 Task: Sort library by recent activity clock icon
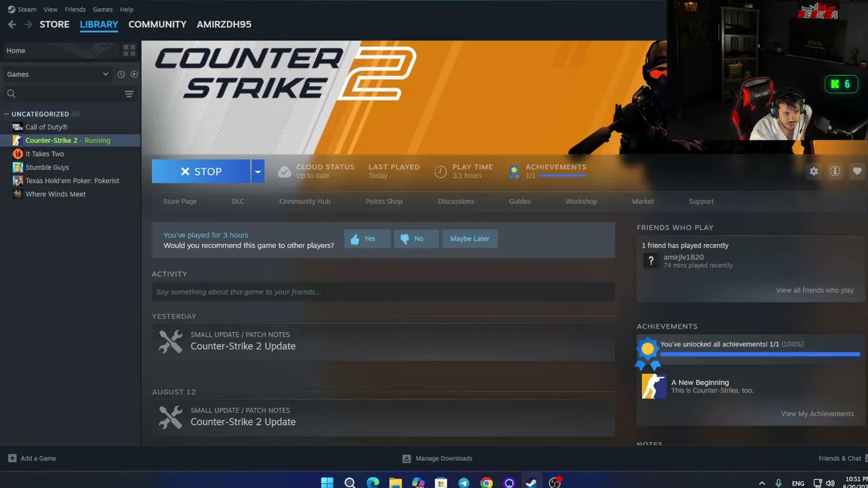(121, 75)
